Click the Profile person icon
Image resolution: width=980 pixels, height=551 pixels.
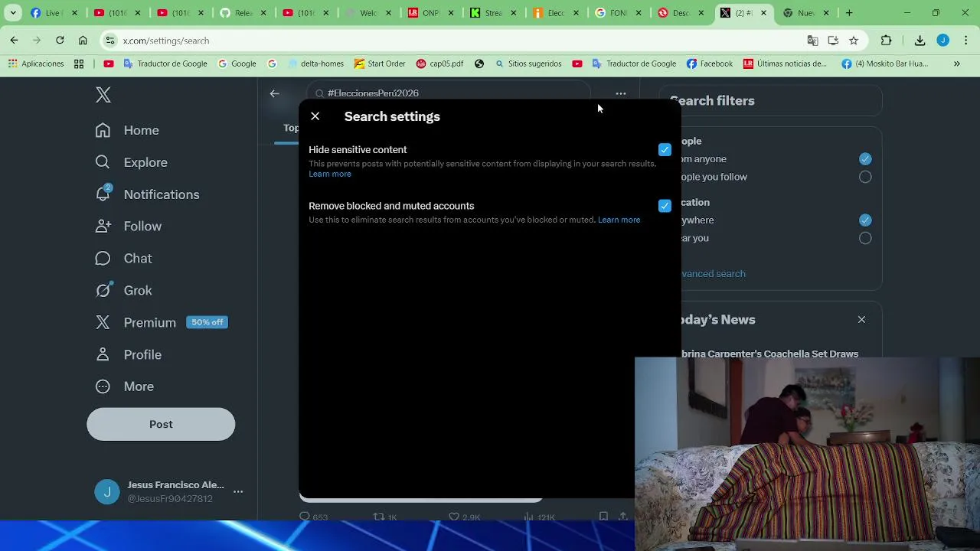103,354
